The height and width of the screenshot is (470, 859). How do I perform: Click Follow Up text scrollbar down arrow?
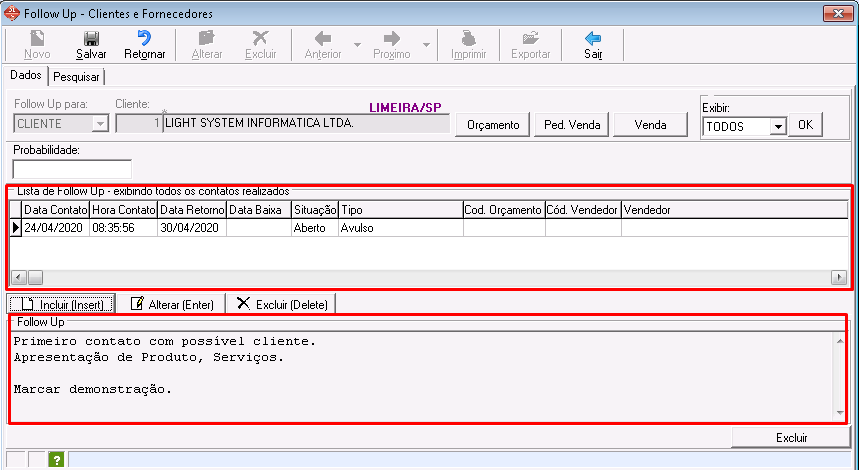click(840, 412)
